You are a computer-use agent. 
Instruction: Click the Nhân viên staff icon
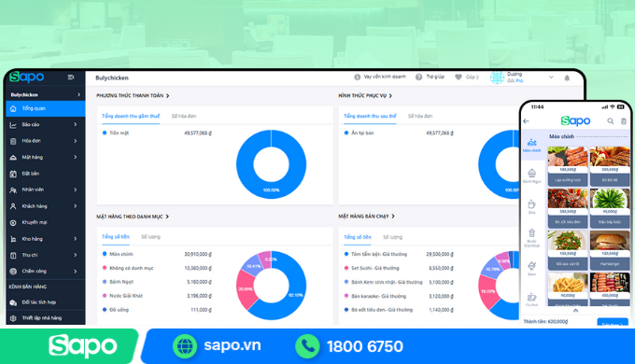tap(13, 189)
